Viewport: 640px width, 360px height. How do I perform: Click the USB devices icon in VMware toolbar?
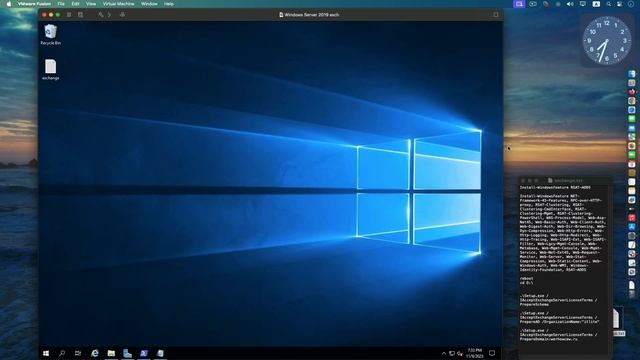pyautogui.click(x=122, y=15)
